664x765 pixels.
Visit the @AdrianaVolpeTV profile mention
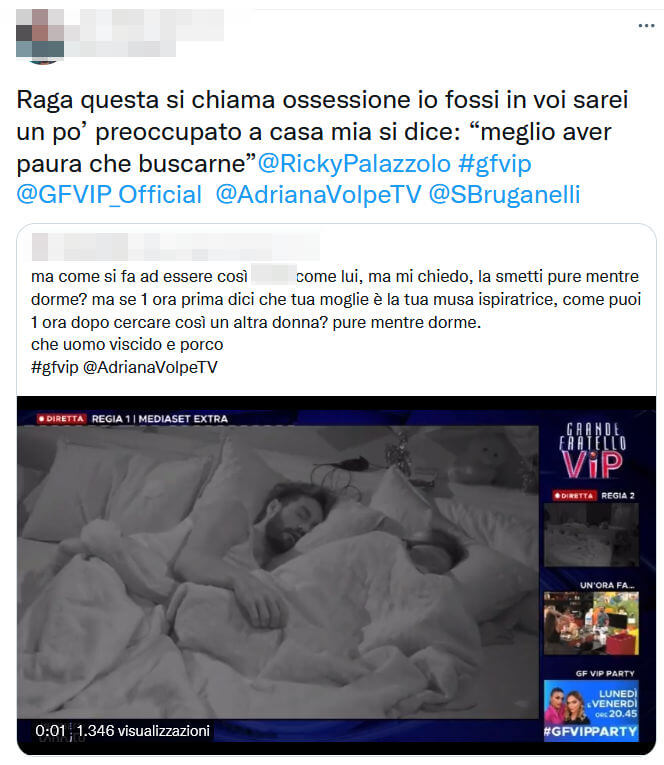[318, 195]
